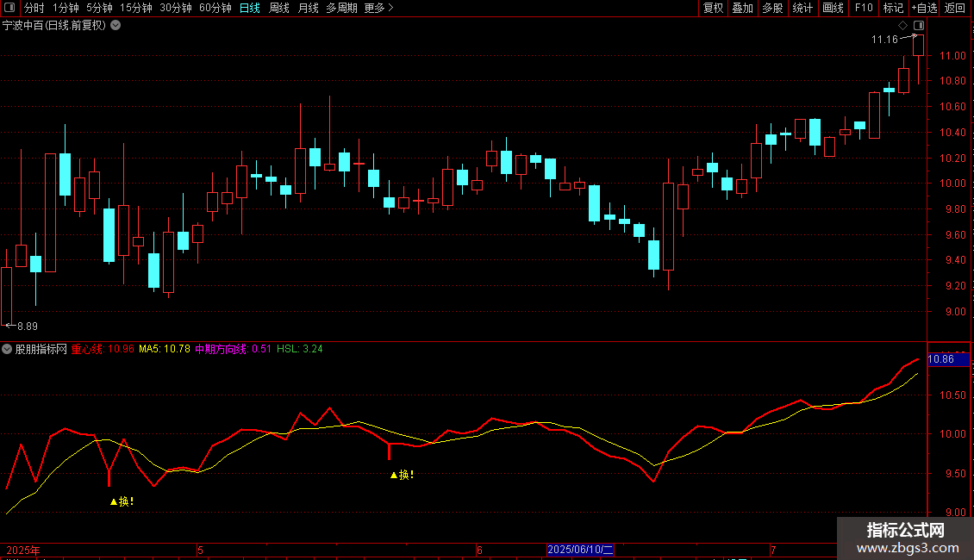
Task: Click the 10.86 value tag on indicator axis
Action: (948, 359)
